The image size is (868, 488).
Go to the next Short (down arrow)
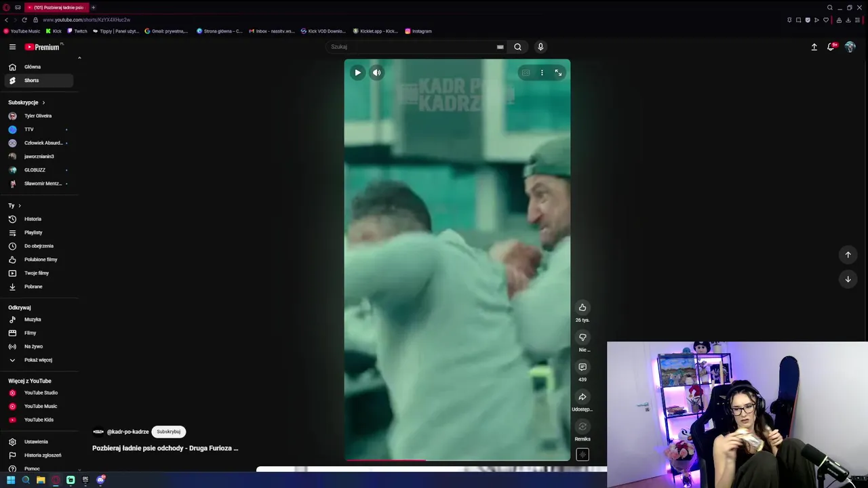[x=848, y=279]
